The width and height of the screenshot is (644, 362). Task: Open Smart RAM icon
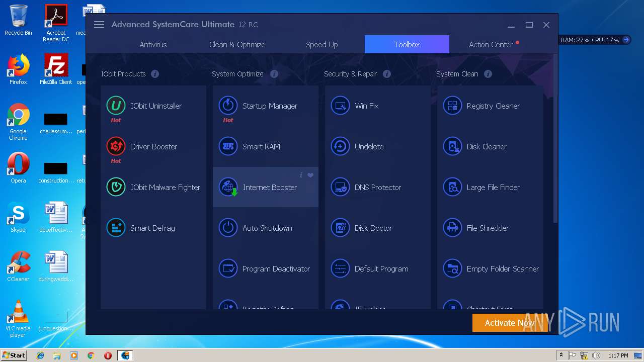228,146
